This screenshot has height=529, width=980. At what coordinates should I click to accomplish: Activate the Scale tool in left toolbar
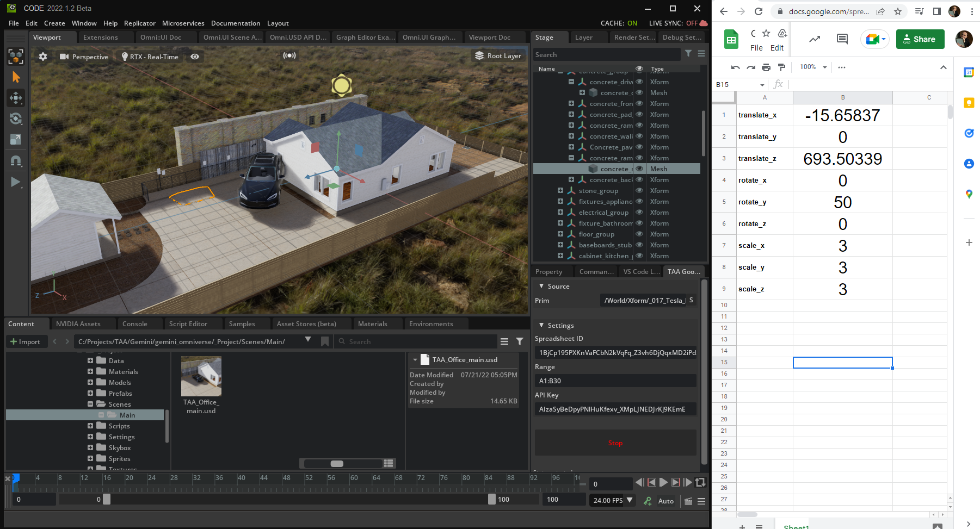[16, 139]
